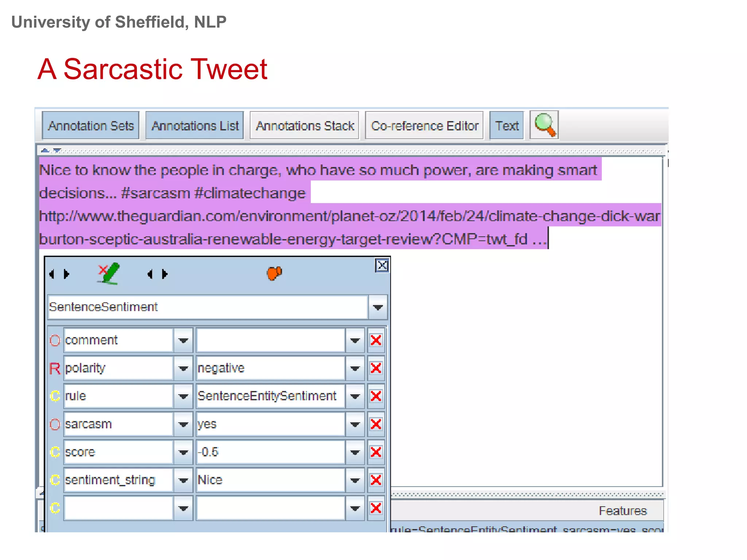Remove the sentiment_string feature row
This screenshot has height=560, width=747.
(x=376, y=480)
